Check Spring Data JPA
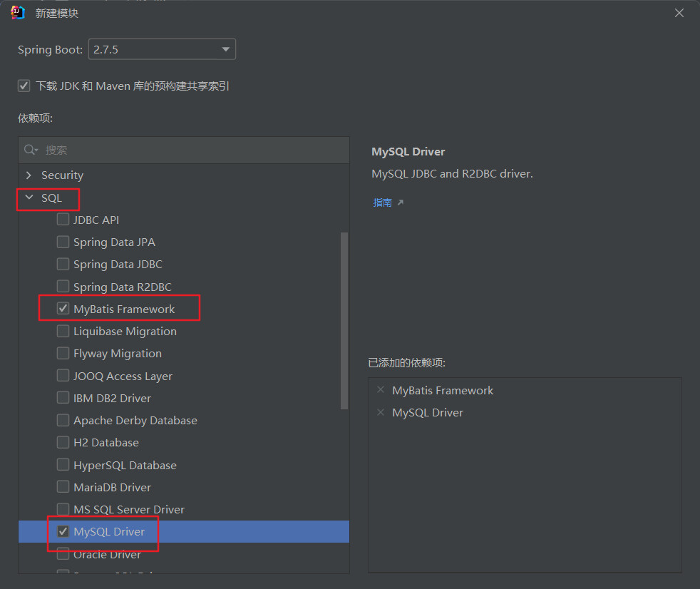This screenshot has height=589, width=700. (63, 242)
